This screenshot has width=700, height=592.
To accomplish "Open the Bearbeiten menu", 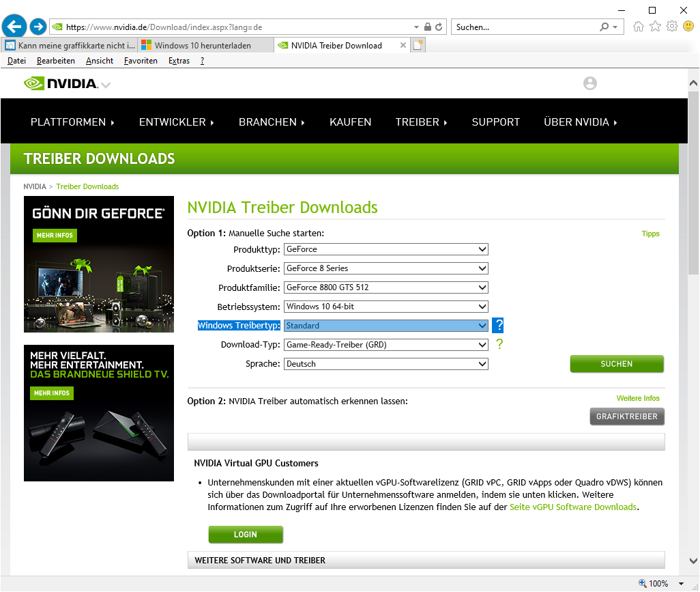I will (56, 61).
